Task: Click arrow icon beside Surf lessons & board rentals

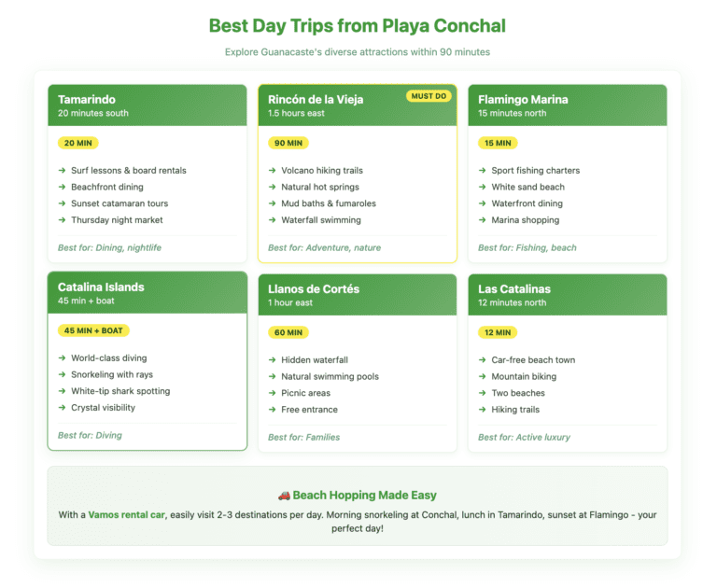Action: (x=62, y=171)
